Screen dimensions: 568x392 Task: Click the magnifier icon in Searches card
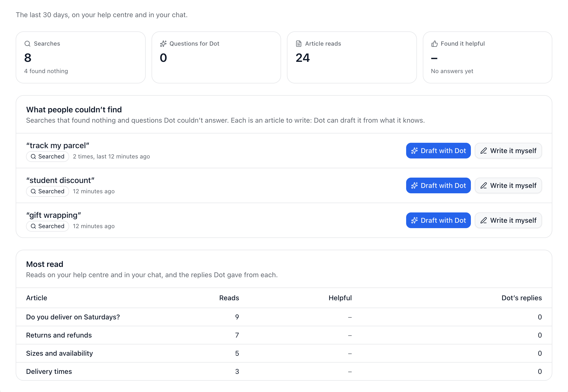pos(27,44)
